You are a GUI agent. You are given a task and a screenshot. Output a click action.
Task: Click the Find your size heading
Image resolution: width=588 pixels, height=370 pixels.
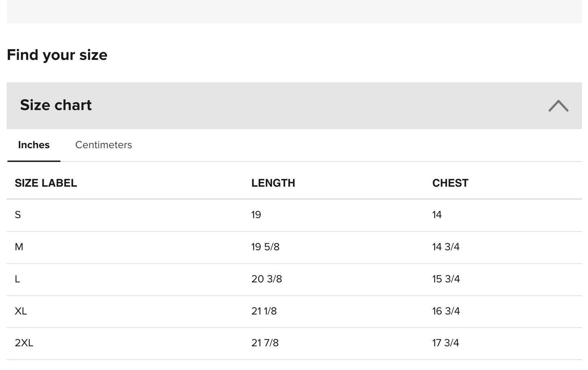(x=57, y=55)
